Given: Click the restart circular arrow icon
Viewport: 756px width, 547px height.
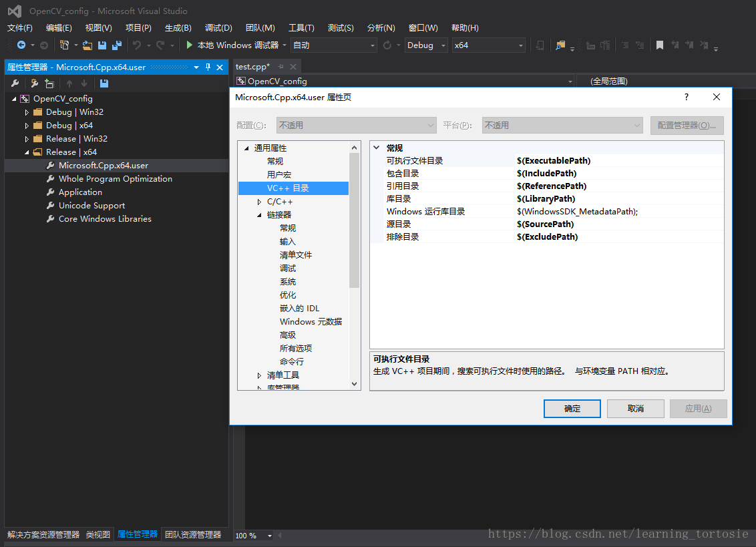Looking at the screenshot, I should (387, 45).
